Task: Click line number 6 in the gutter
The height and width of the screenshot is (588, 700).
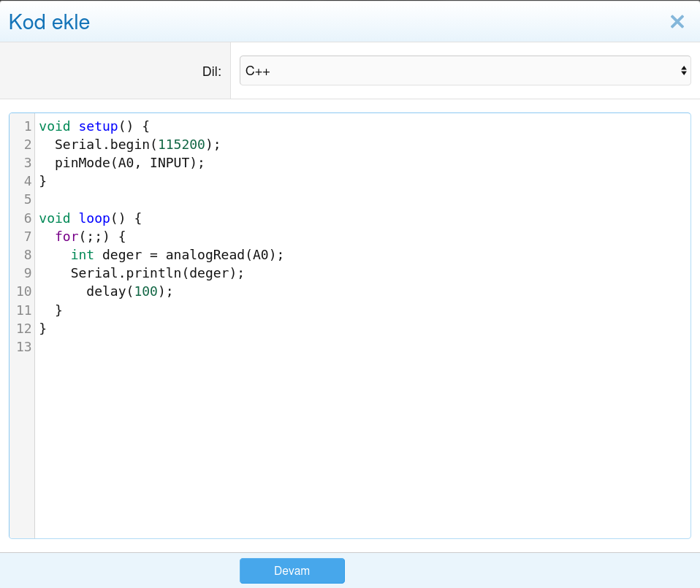Action: (x=28, y=218)
